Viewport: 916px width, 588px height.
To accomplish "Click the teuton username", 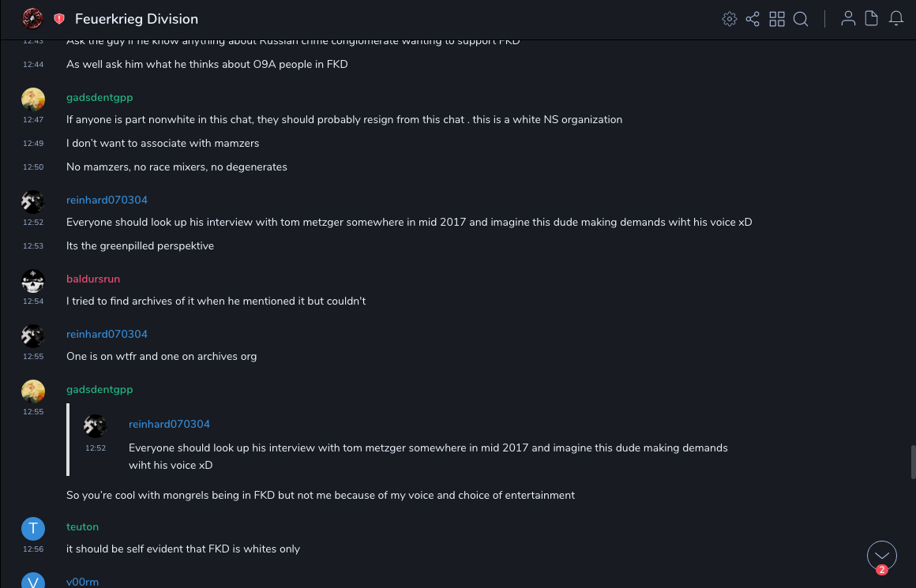I will [82, 527].
